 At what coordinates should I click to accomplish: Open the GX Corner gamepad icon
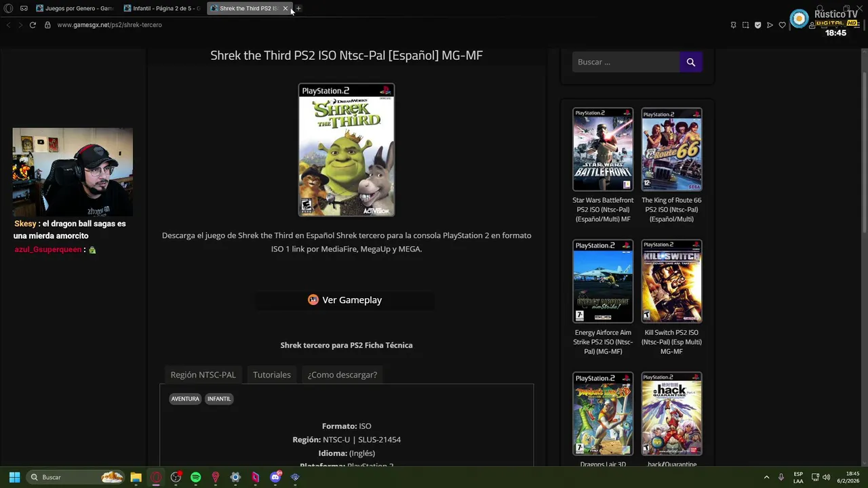click(24, 8)
